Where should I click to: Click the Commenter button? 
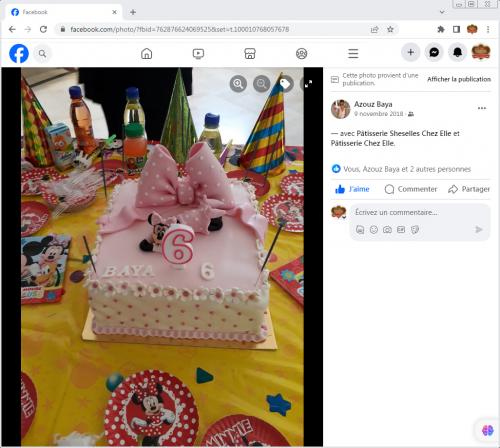pos(411,189)
